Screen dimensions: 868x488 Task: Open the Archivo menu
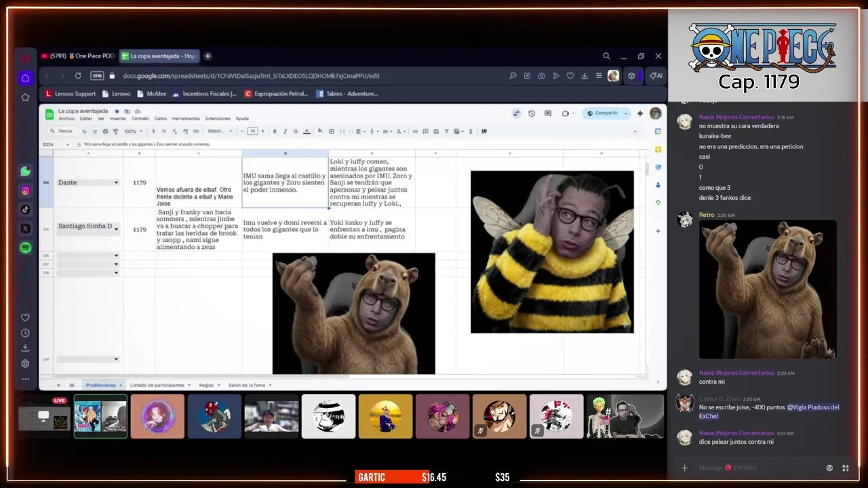point(66,119)
